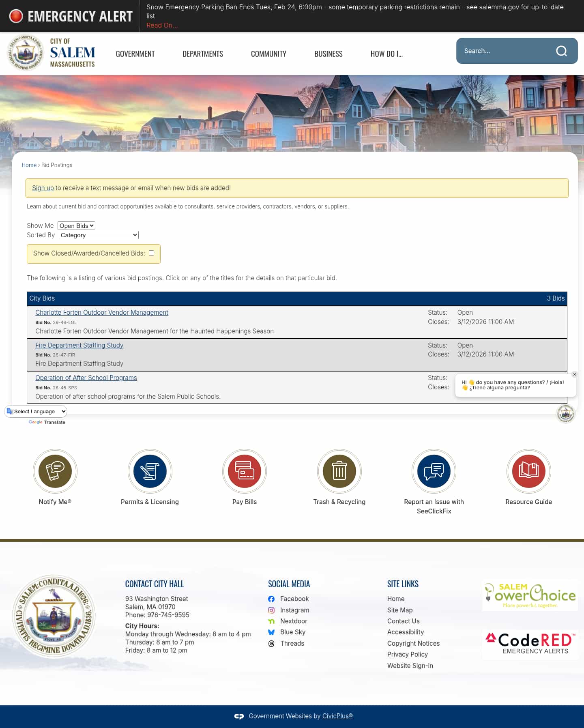Open Trash & Recycling icon
Screen dimensions: 584x728
(339, 471)
